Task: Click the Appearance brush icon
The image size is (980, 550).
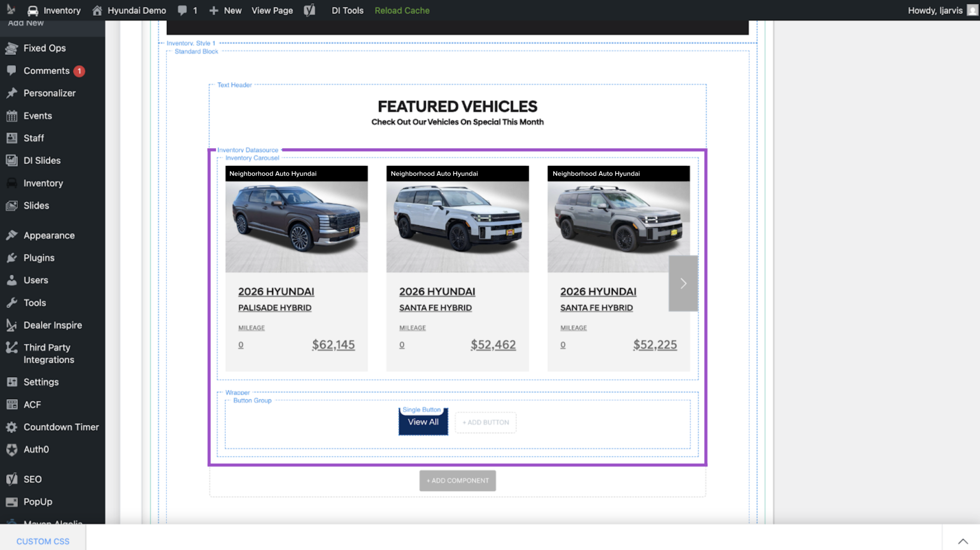Action: click(12, 235)
